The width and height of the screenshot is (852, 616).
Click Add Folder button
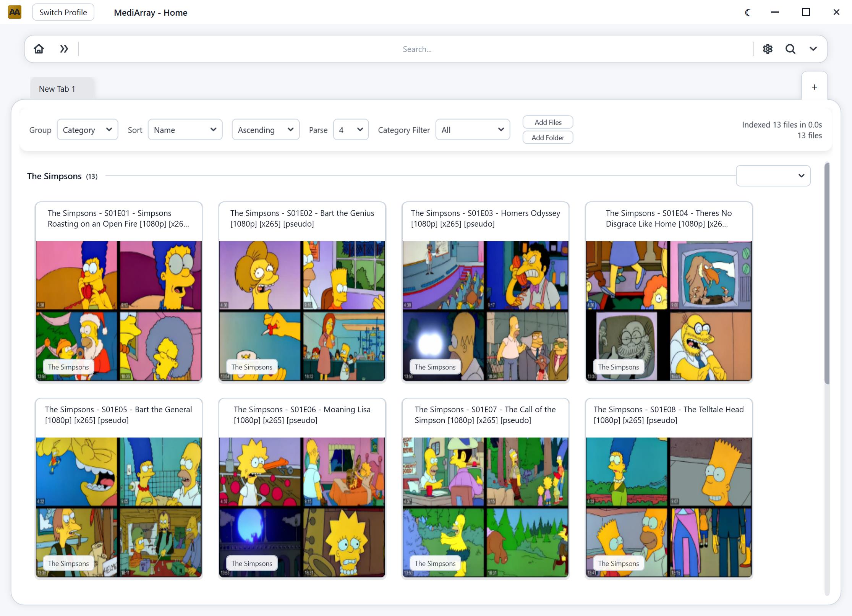548,138
